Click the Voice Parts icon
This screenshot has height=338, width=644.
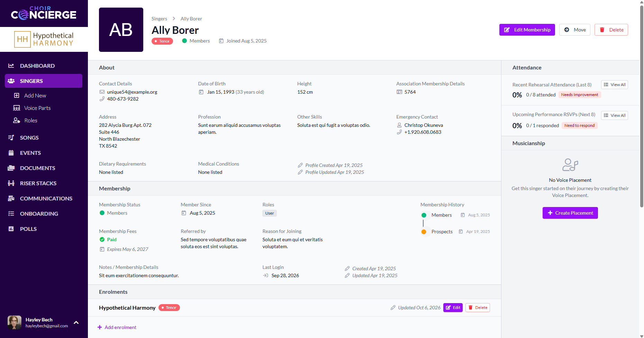(17, 108)
